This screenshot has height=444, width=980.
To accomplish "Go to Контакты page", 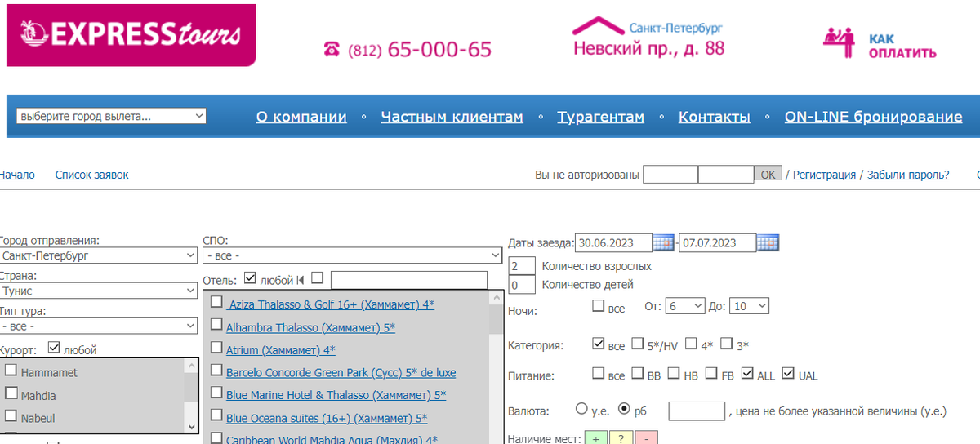I will [x=715, y=117].
